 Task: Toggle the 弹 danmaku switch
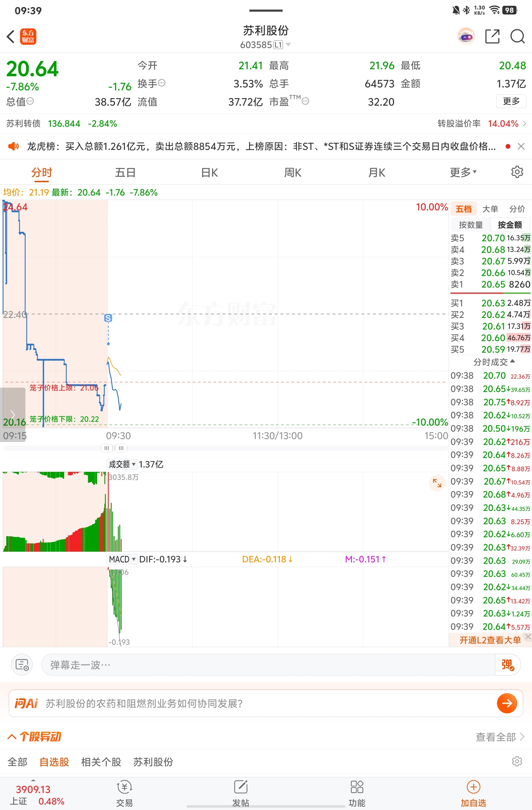pyautogui.click(x=507, y=665)
